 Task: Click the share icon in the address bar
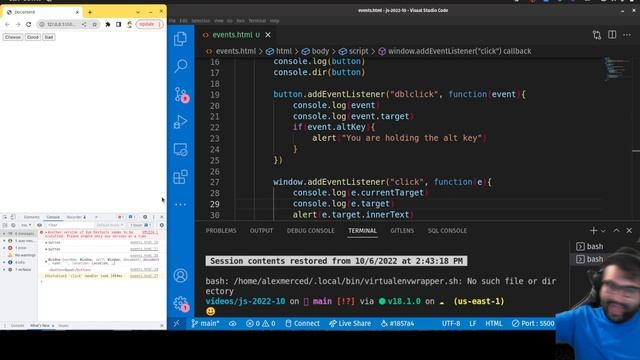(x=84, y=24)
